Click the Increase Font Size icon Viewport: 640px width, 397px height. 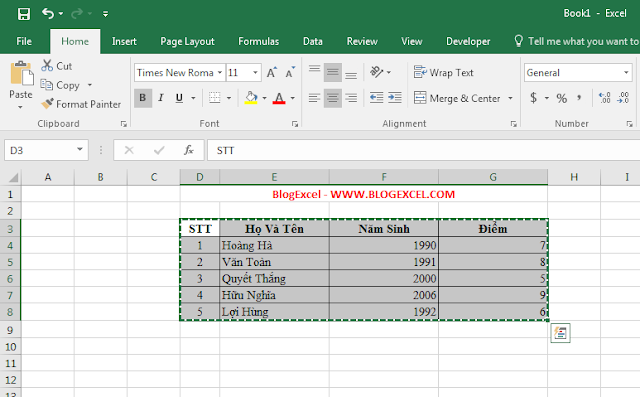click(x=271, y=73)
